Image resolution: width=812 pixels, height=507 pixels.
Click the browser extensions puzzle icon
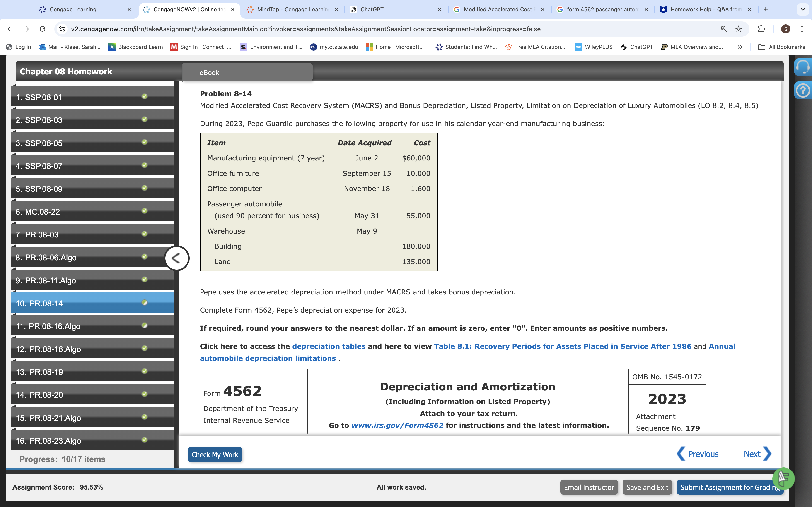[x=761, y=29]
